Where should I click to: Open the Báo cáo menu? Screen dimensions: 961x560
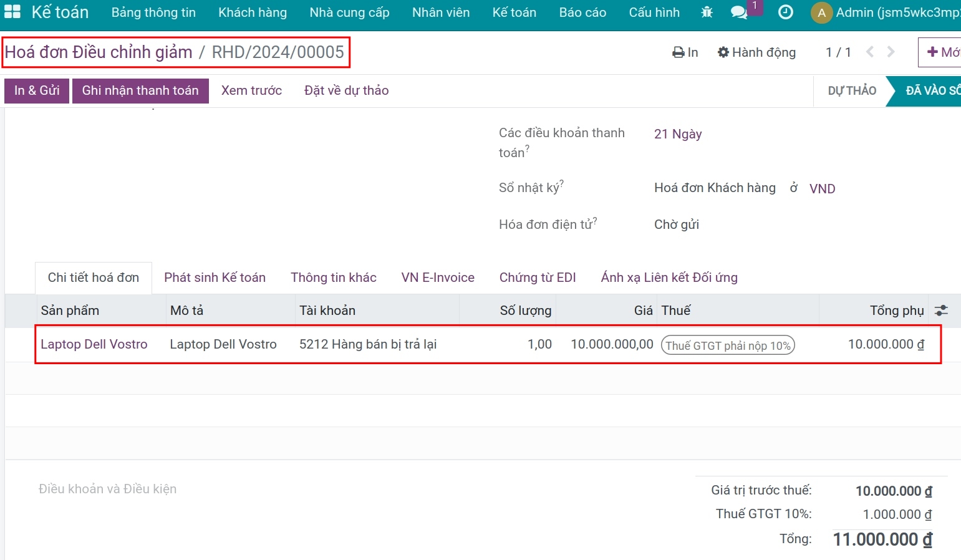click(x=582, y=12)
